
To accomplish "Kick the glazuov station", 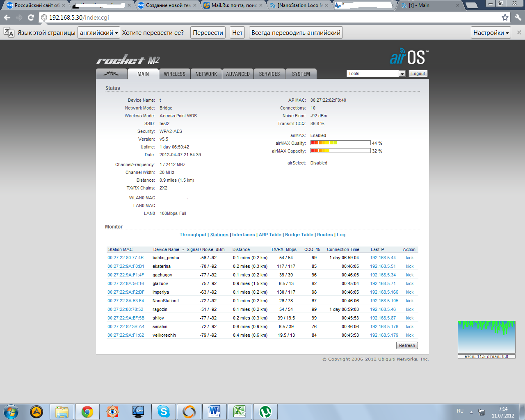I will coord(410,283).
